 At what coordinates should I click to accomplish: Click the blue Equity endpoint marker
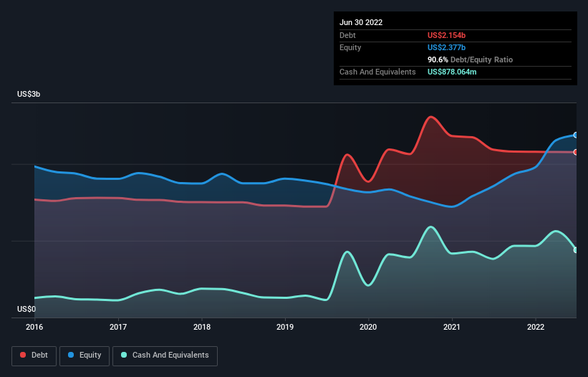click(x=576, y=135)
